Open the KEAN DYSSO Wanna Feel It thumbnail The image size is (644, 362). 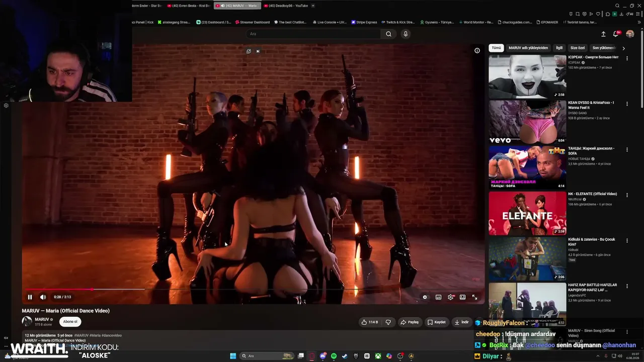pos(527,122)
